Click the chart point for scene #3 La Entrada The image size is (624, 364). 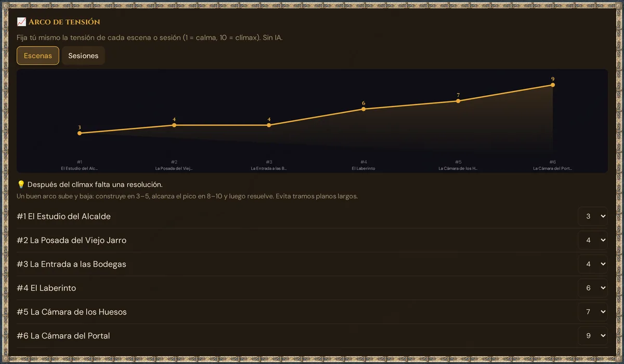[269, 125]
